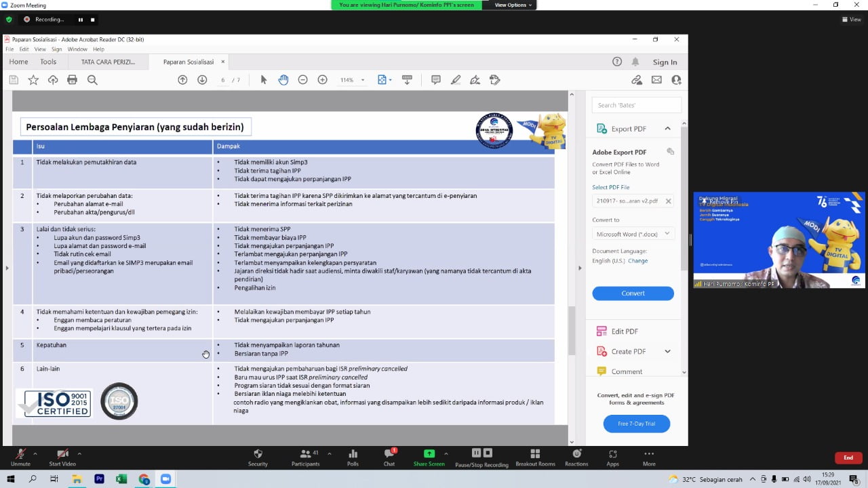The width and height of the screenshot is (868, 488).
Task: Select the Highlight text pen tool
Action: pyautogui.click(x=456, y=80)
